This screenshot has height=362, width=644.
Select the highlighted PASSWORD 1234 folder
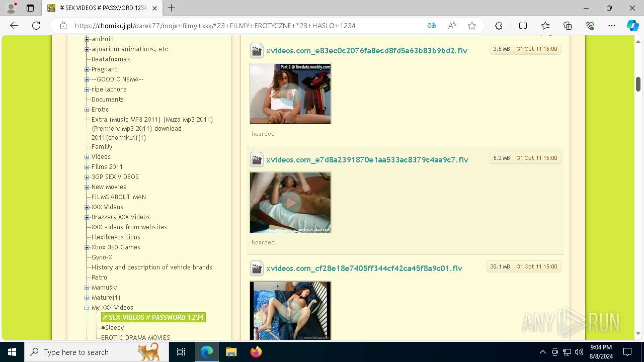153,318
